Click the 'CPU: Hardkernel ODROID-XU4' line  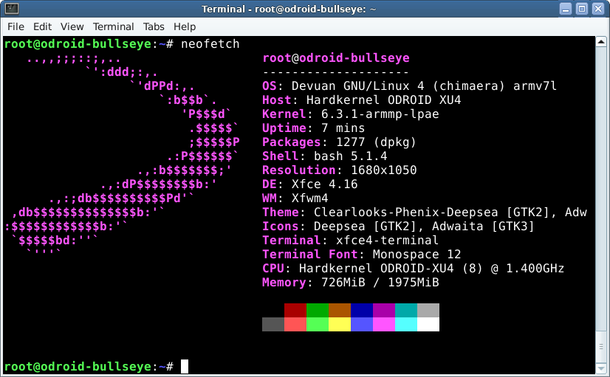click(x=413, y=268)
